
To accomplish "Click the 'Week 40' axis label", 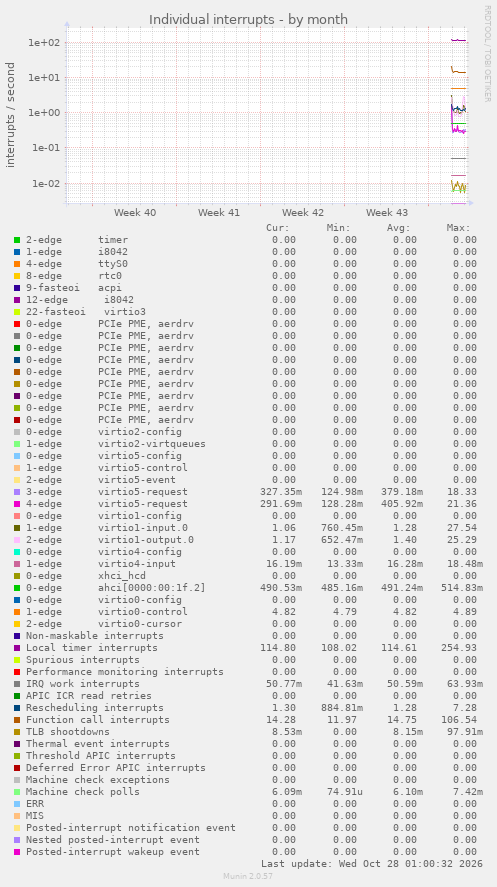I will [135, 213].
